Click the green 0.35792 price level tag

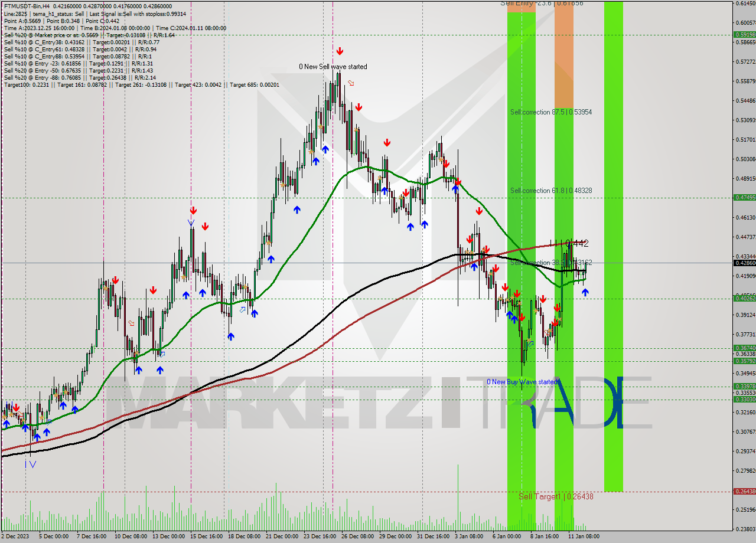pyautogui.click(x=744, y=361)
